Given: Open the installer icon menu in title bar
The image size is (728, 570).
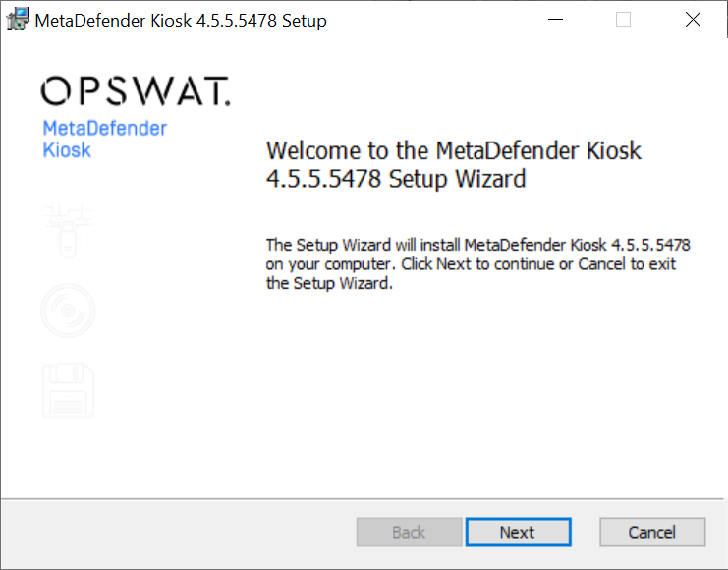Looking at the screenshot, I should [18, 20].
